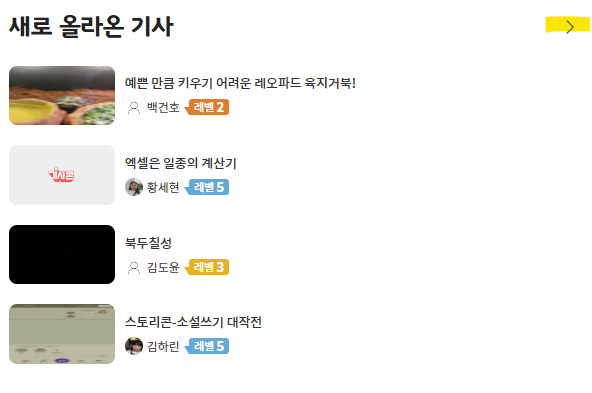
Task: Click 김하린's profile avatar
Action: point(134,346)
